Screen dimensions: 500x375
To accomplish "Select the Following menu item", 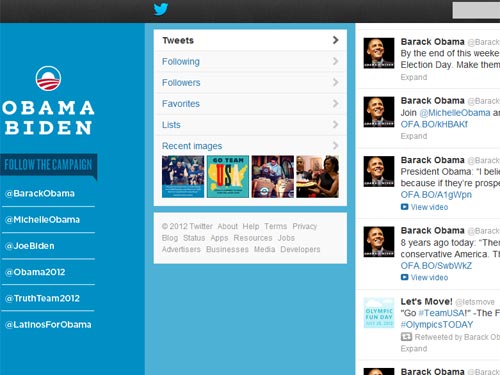I will [x=250, y=61].
